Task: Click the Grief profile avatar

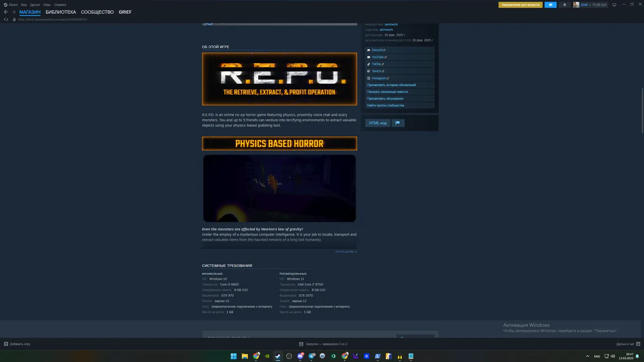Action: pos(576,5)
